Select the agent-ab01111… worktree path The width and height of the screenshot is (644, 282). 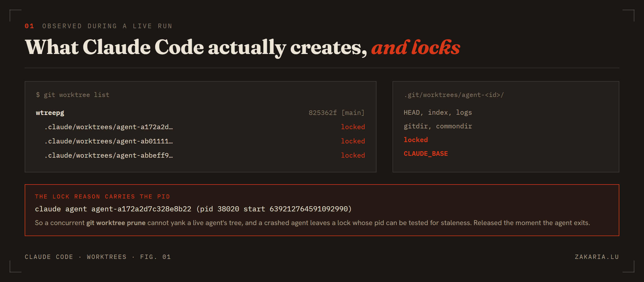[x=109, y=141]
